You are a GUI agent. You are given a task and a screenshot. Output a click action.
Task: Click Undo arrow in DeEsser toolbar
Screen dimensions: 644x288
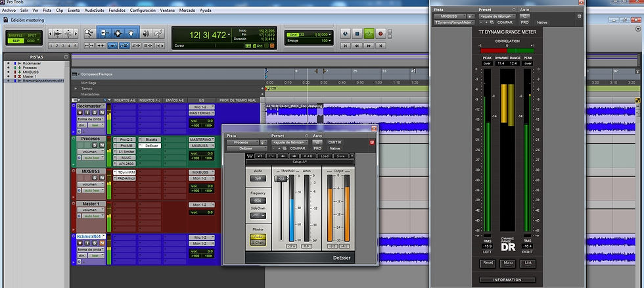pos(260,156)
